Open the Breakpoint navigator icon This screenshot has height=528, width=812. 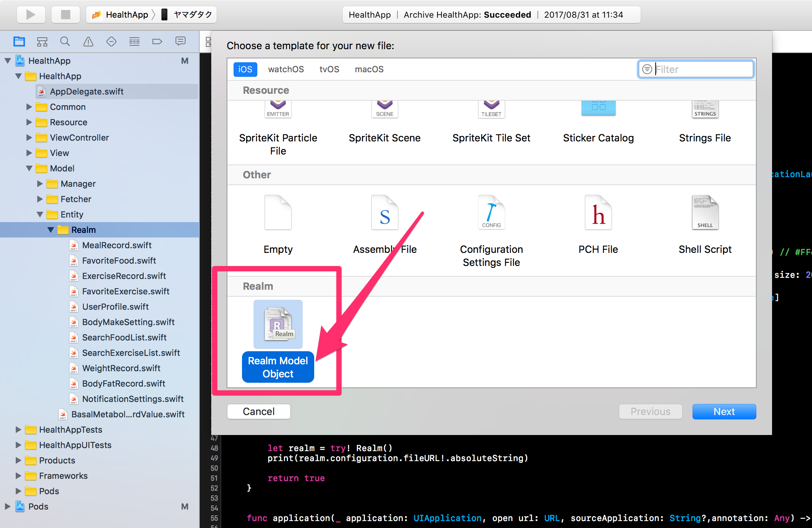(x=157, y=42)
